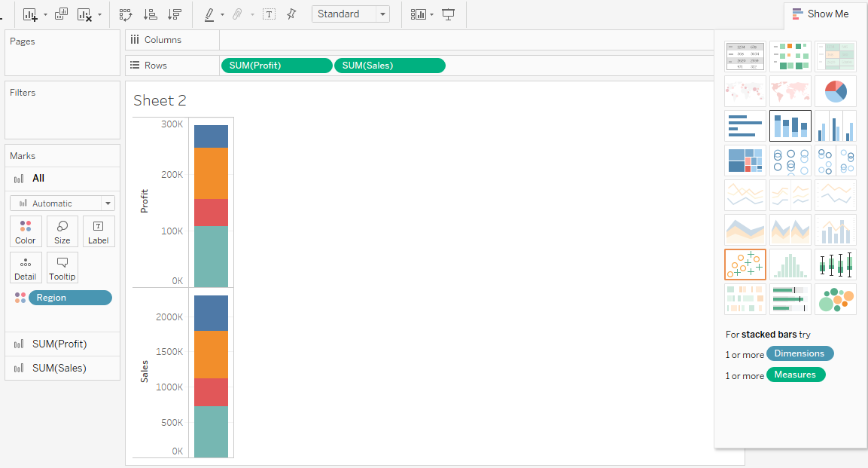Select the All tab in the Marks card
This screenshot has width=868, height=468.
pos(36,179)
